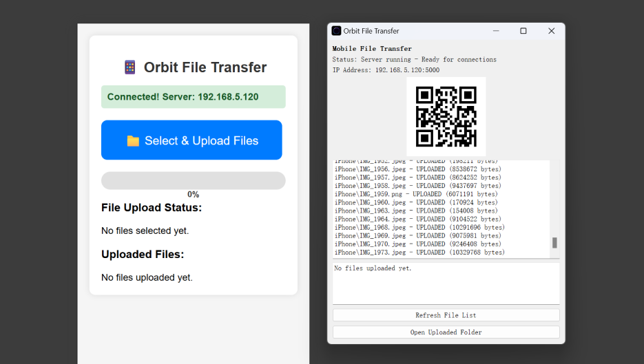This screenshot has width=644, height=364.
Task: Click the calculator-style icon beside the Orbit File Transfer heading
Action: pyautogui.click(x=129, y=67)
